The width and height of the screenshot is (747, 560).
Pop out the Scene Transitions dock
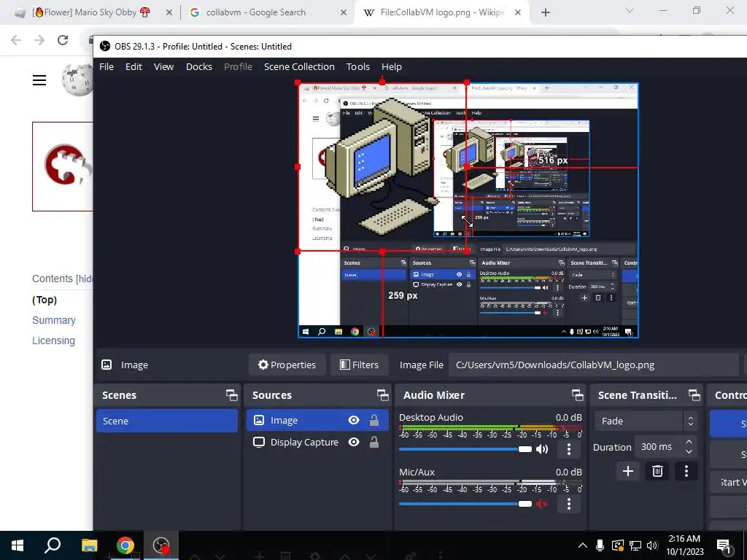click(x=694, y=394)
